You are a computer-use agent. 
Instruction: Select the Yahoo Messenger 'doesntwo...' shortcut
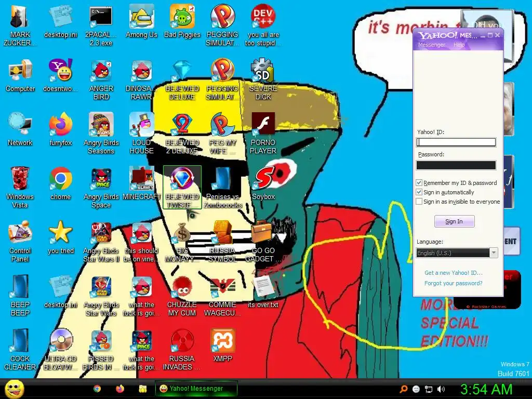(x=60, y=75)
